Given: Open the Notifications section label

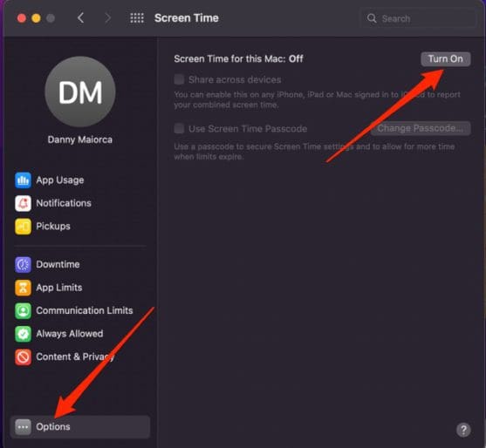Looking at the screenshot, I should tap(64, 203).
